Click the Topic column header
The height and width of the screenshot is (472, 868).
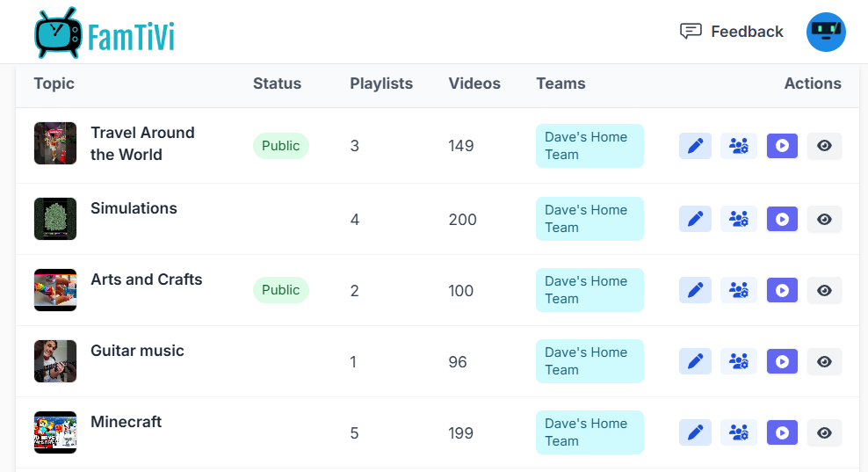pyautogui.click(x=54, y=84)
